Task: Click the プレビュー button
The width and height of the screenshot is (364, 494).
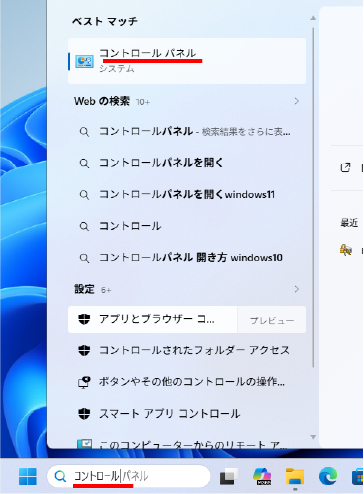Action: pos(272,320)
